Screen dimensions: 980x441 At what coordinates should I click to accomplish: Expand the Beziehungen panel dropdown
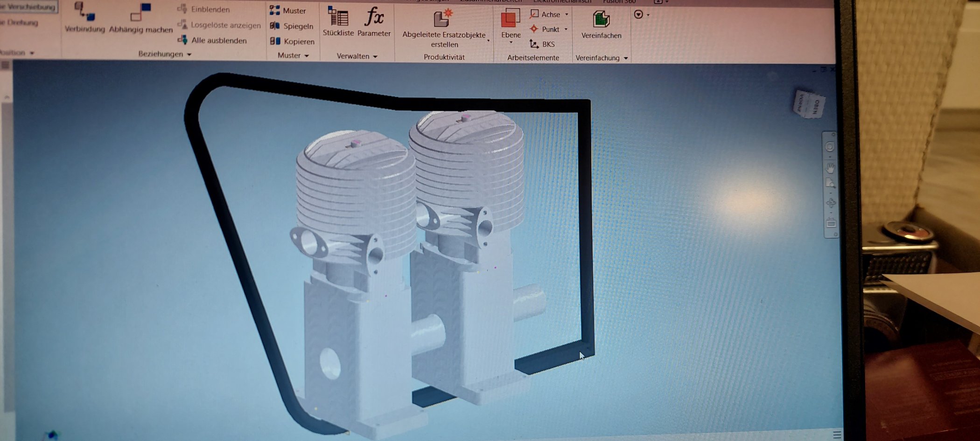click(189, 55)
